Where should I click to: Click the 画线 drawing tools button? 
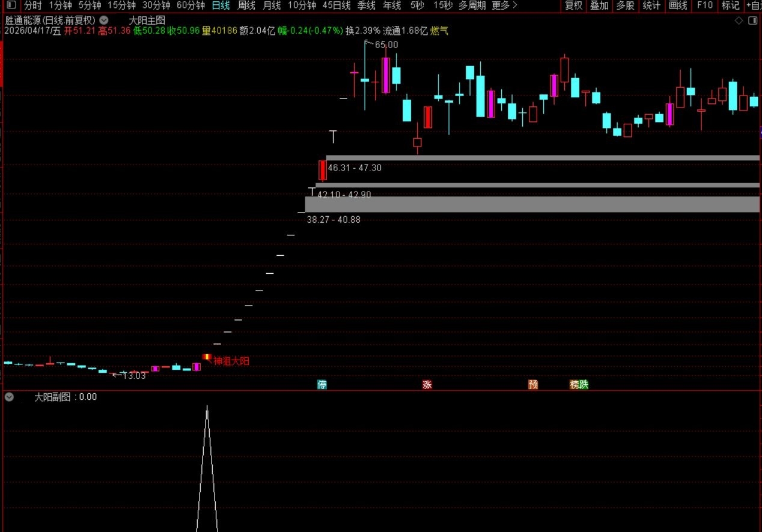(678, 5)
